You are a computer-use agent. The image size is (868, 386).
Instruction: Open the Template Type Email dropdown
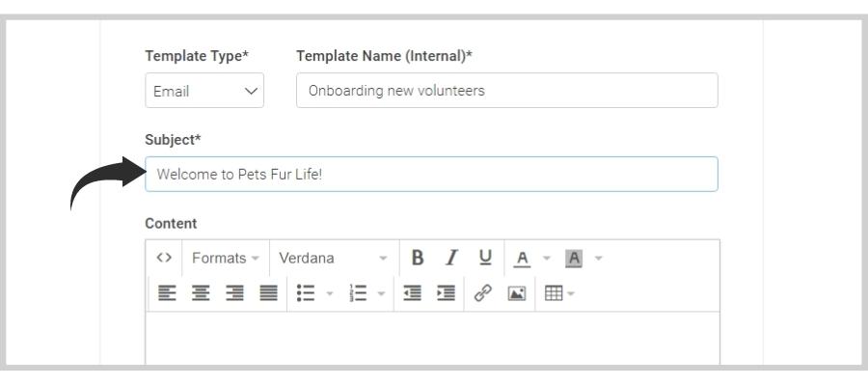[x=204, y=91]
